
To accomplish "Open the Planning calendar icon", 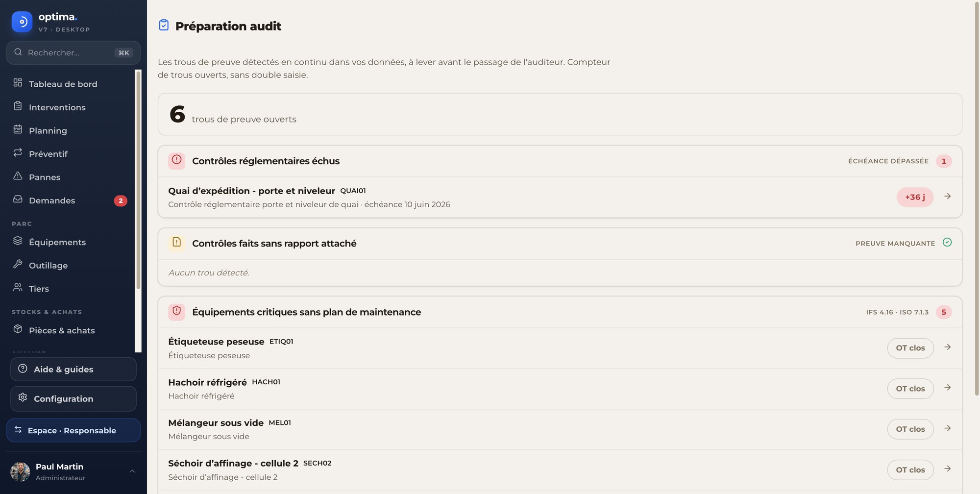I will (18, 130).
